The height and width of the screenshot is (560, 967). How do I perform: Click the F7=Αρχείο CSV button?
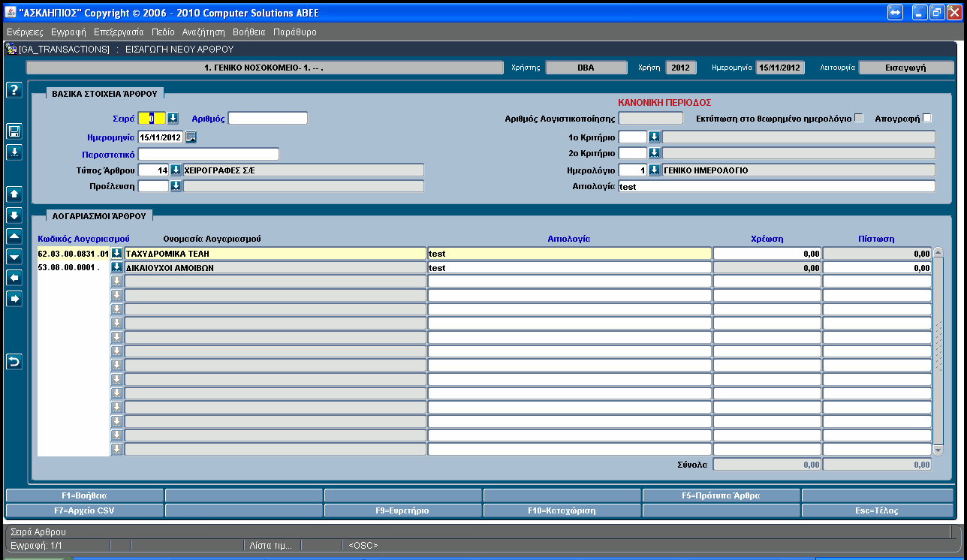[85, 510]
